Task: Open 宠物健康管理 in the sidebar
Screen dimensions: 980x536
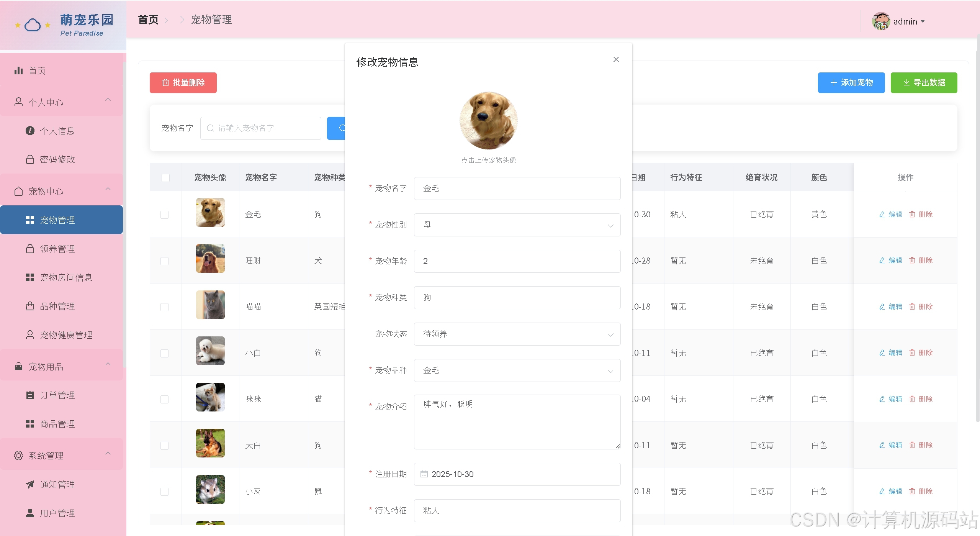Action: [61, 335]
